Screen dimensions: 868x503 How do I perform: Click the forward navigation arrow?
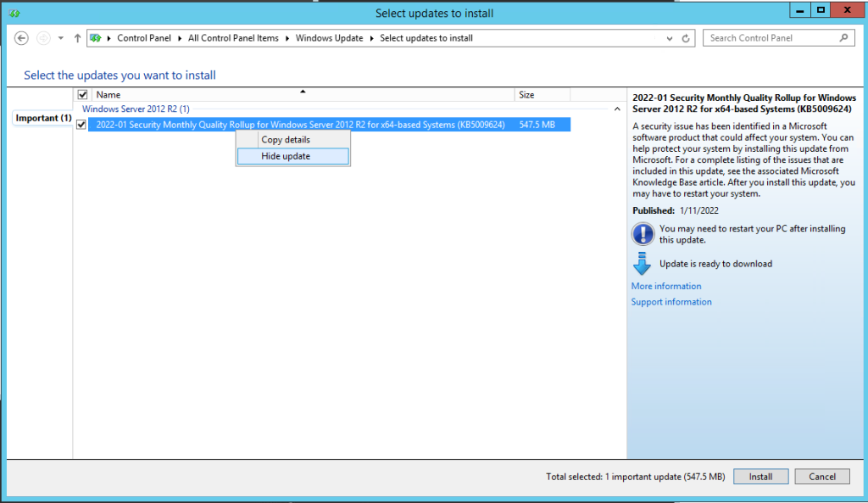click(43, 38)
